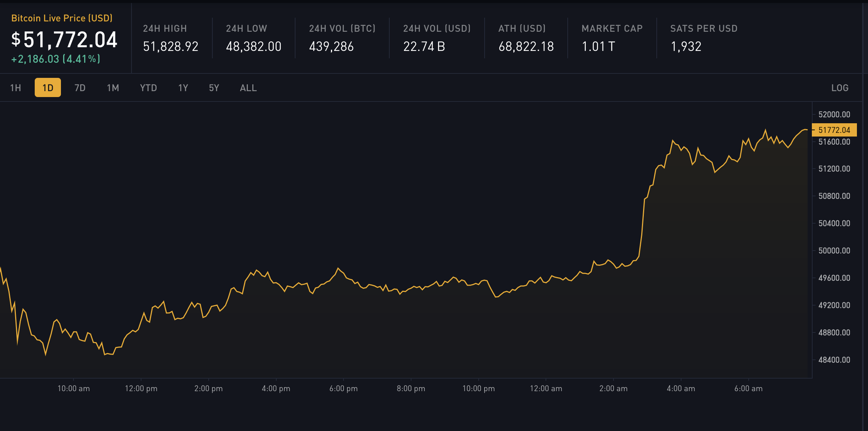Screen dimensions: 868x431
Task: Show the 1Y price chart
Action: pos(183,88)
